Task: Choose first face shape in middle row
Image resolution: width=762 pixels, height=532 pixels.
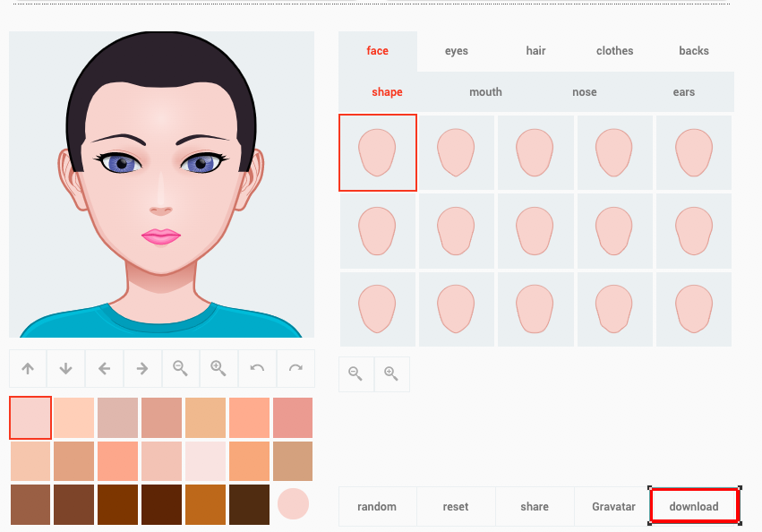Action: tap(378, 231)
